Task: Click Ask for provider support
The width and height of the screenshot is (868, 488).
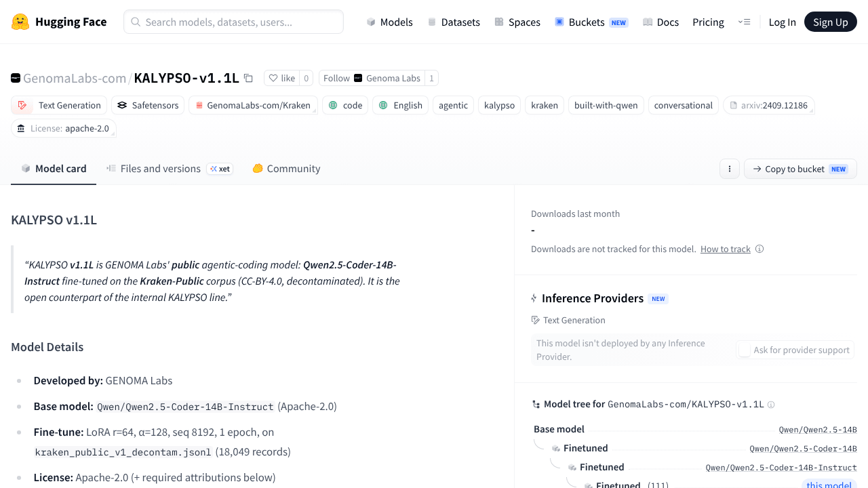Action: coord(795,350)
